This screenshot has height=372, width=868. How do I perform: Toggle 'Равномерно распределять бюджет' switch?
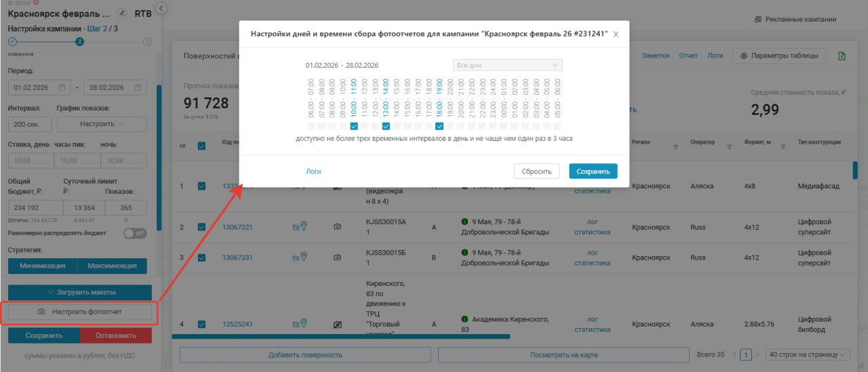click(x=135, y=233)
